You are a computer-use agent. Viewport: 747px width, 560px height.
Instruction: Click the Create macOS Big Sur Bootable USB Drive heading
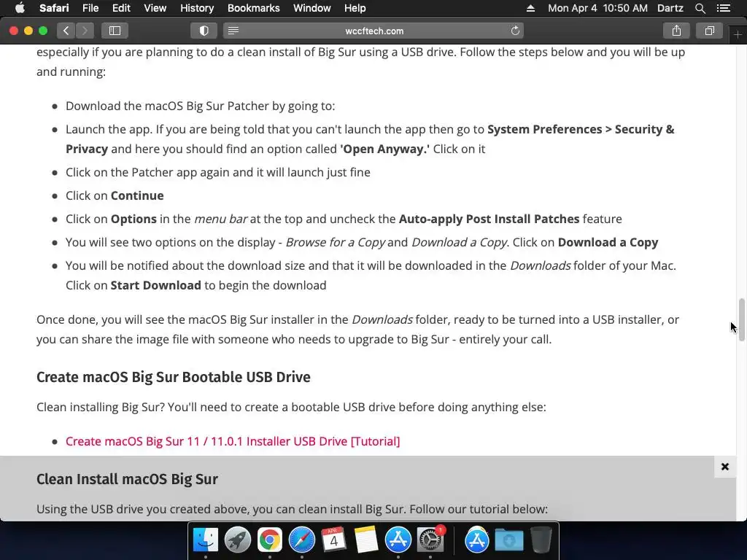pos(174,377)
